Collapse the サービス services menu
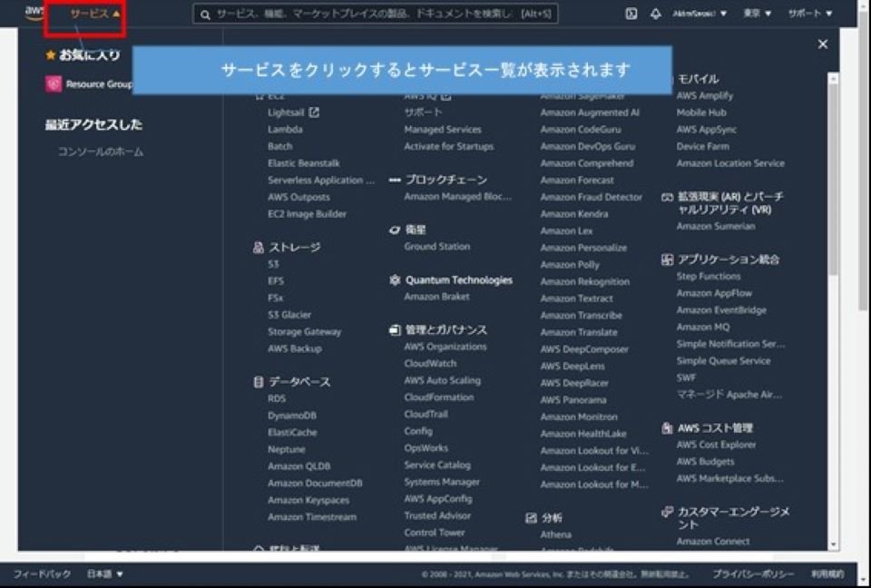Image resolution: width=871 pixels, height=588 pixels. [95, 14]
